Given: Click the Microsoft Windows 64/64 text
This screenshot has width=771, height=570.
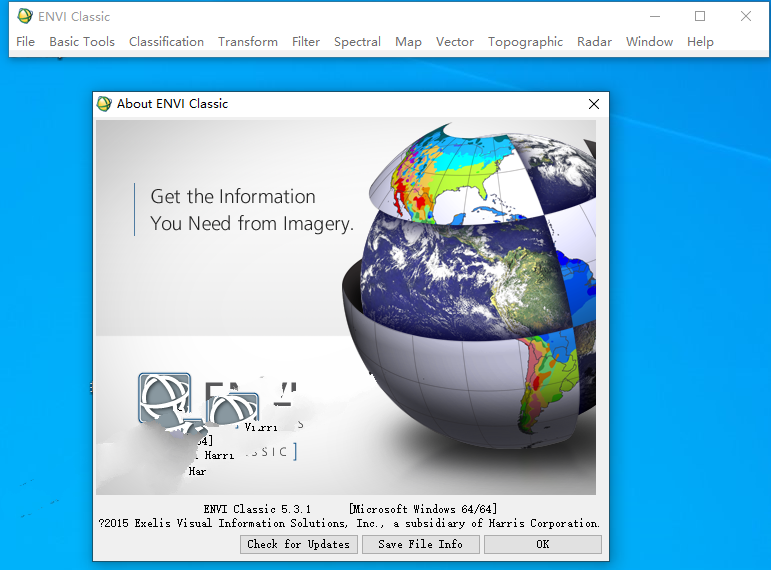Looking at the screenshot, I should 423,509.
